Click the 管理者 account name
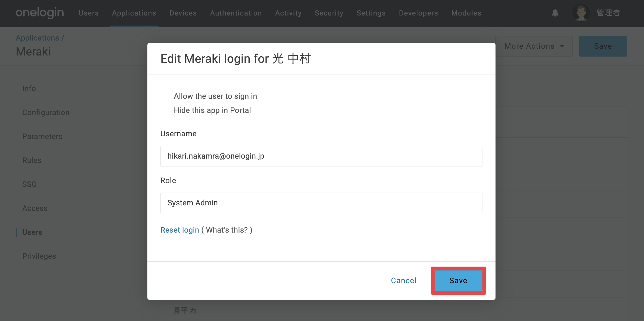 tap(608, 13)
